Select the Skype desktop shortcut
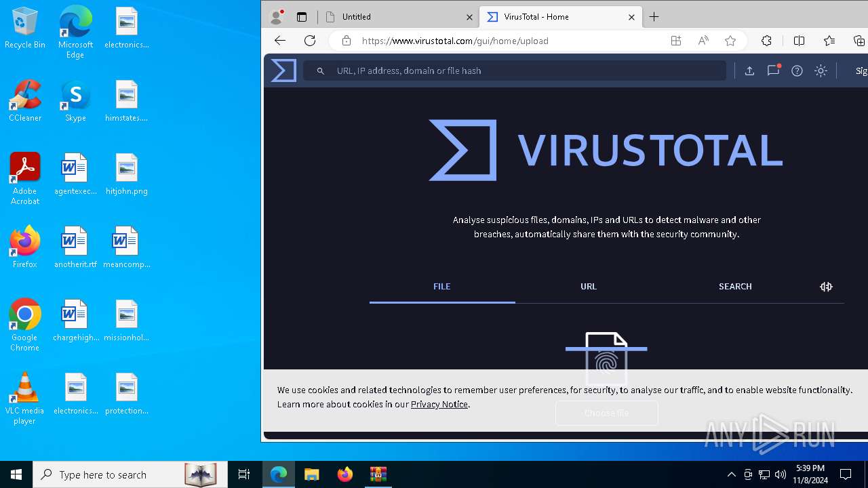 pos(75,101)
